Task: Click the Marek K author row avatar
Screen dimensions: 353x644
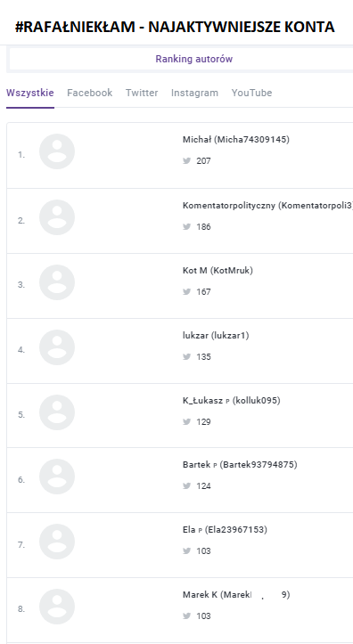Action: click(x=57, y=607)
